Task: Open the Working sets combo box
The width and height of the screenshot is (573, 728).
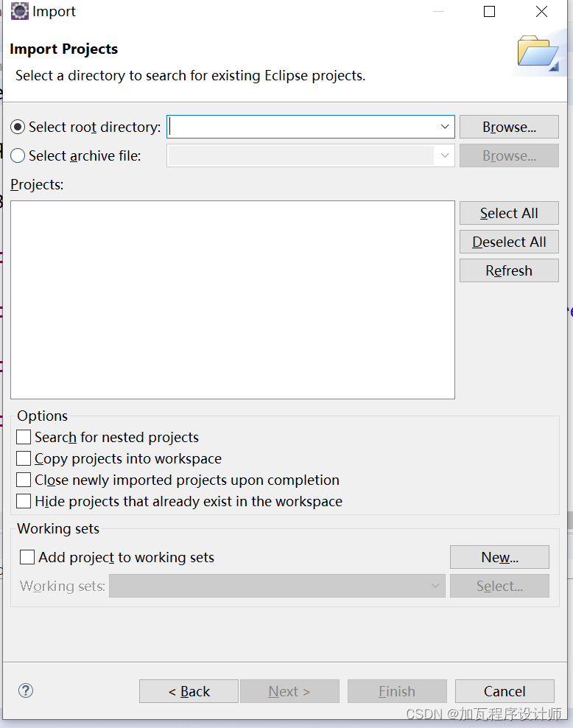Action: tap(277, 586)
